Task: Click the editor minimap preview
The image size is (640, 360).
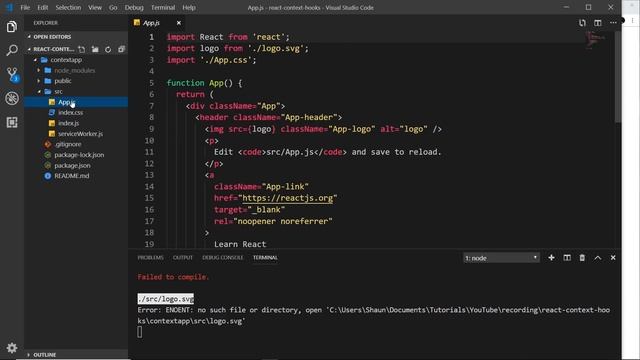Action: [595, 41]
